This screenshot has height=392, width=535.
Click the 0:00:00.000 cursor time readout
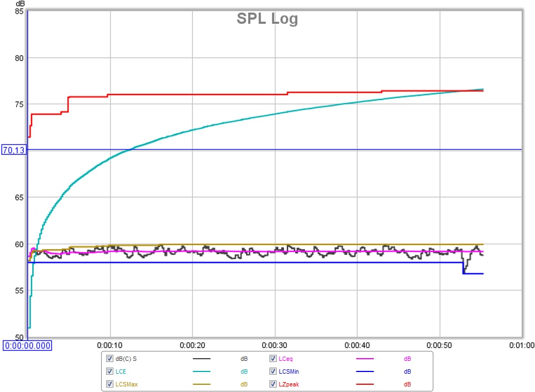[x=28, y=346]
